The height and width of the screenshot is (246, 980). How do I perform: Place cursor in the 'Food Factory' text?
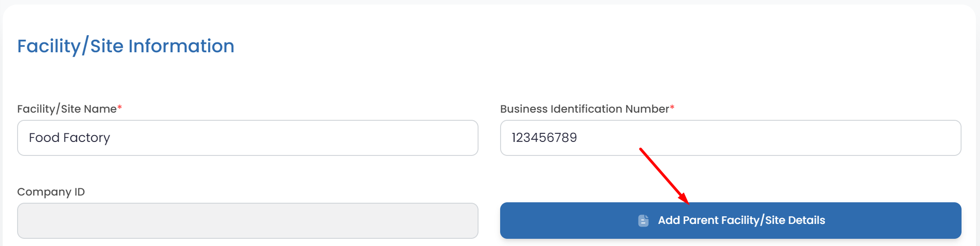pos(69,138)
